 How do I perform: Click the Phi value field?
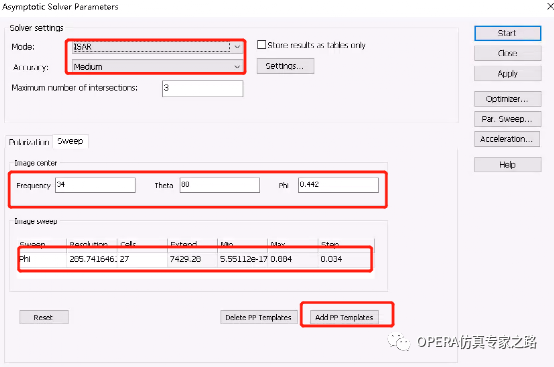(x=338, y=185)
